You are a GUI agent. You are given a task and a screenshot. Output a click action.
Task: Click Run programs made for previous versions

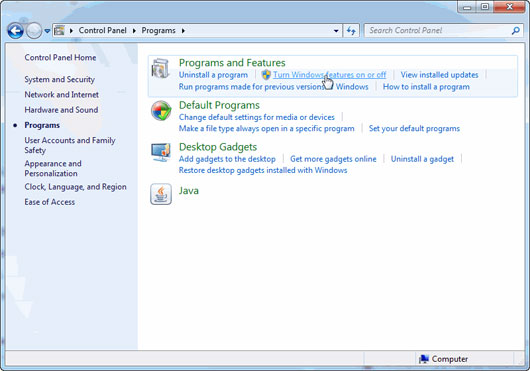pos(273,87)
